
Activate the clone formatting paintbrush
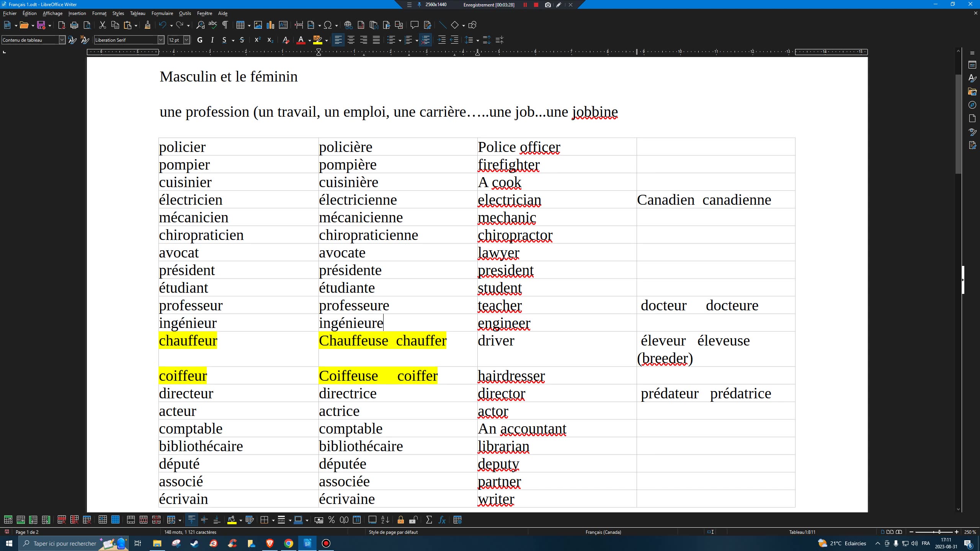(x=147, y=25)
